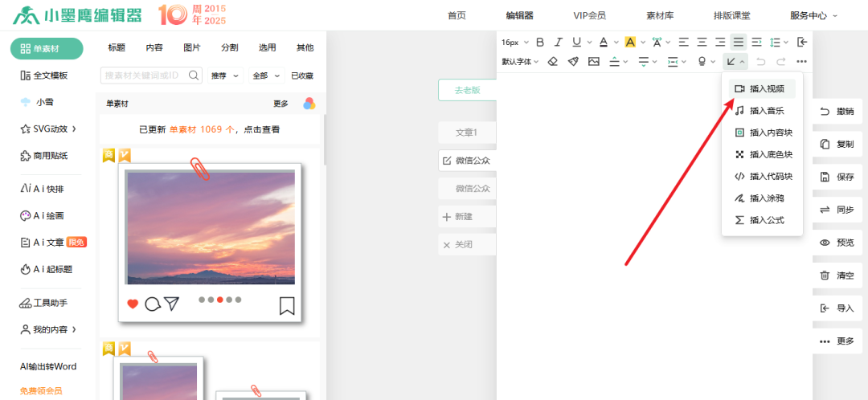Click the colorful circles icon beside 更多
868x400 pixels.
(309, 104)
